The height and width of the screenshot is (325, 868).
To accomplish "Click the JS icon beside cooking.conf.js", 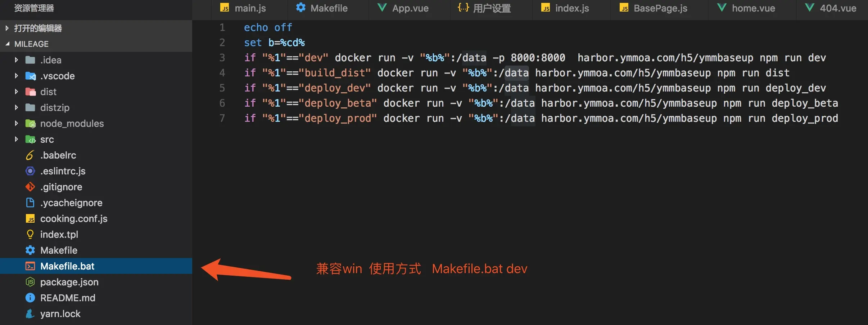I will pyautogui.click(x=30, y=219).
